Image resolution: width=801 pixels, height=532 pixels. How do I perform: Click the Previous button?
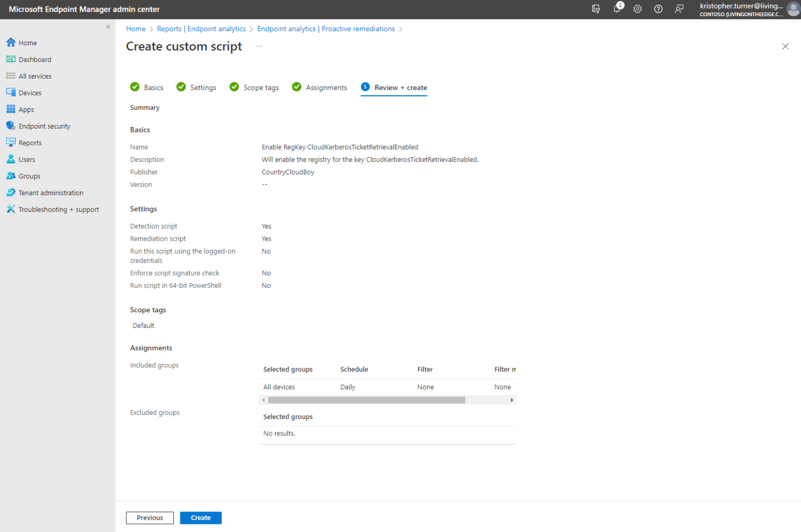(x=150, y=517)
